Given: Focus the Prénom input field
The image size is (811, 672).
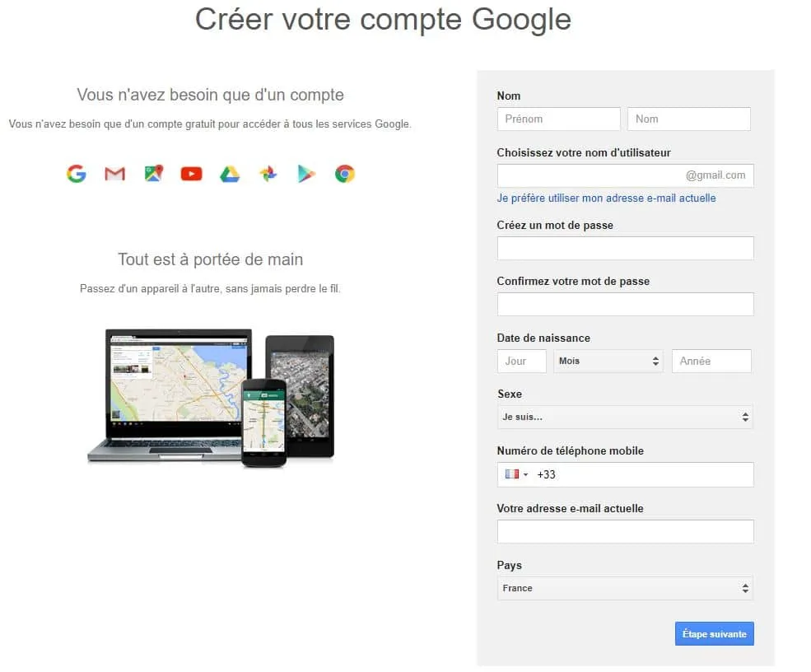Looking at the screenshot, I should click(x=558, y=119).
